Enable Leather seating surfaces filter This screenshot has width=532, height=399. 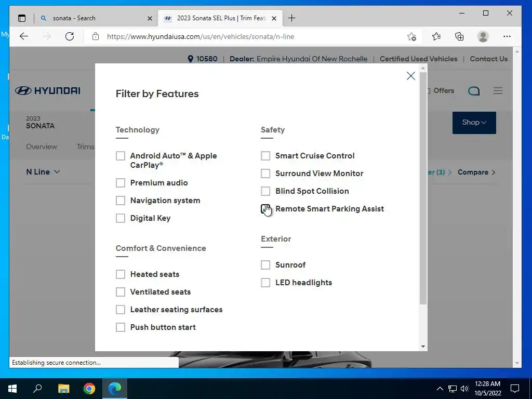(121, 310)
